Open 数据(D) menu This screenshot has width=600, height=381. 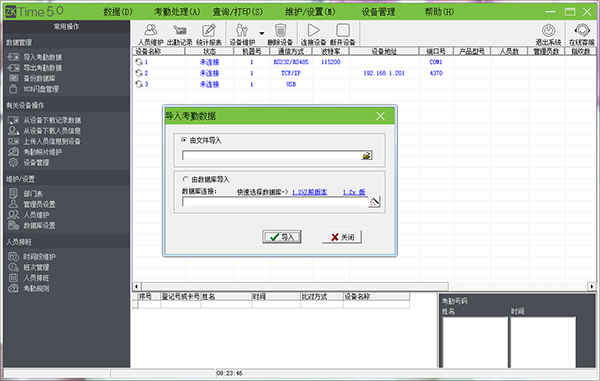click(x=118, y=12)
